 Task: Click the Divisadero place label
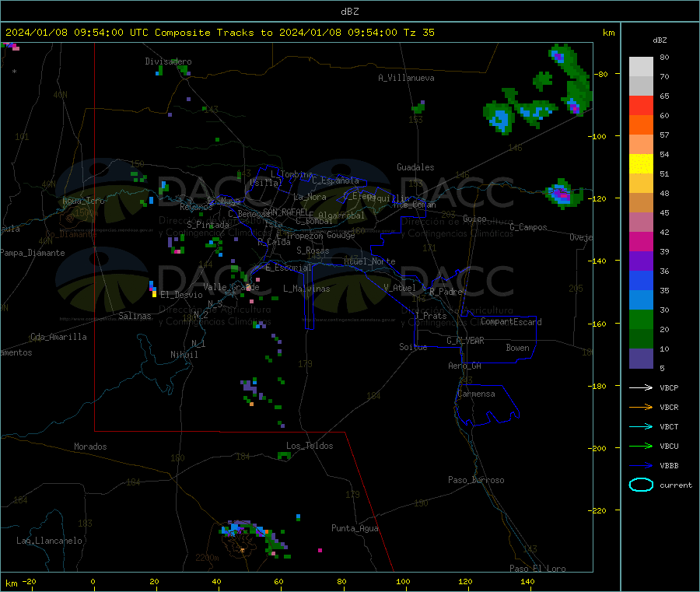(x=168, y=61)
